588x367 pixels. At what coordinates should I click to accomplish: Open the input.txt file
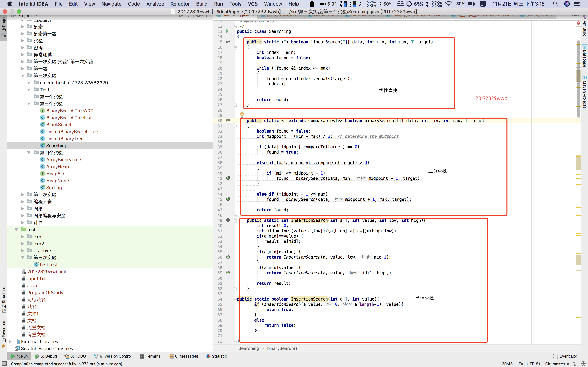(x=36, y=279)
